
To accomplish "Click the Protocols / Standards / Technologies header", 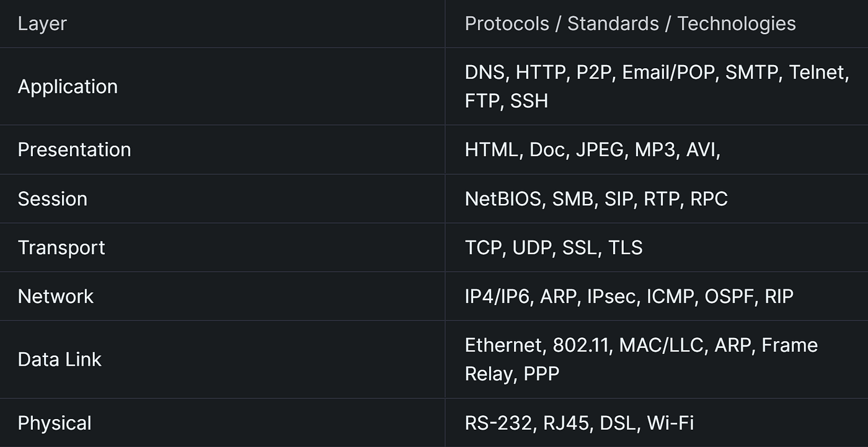I will [x=657, y=24].
